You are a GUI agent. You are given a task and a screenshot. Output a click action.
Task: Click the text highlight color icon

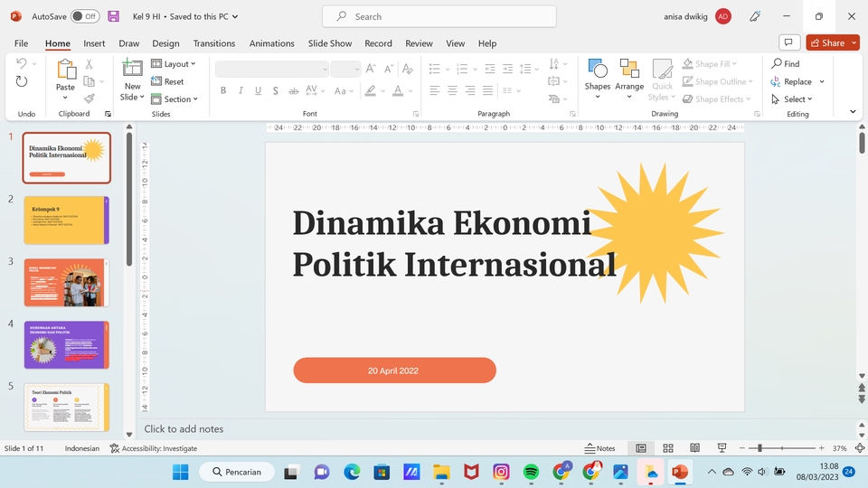(x=371, y=90)
